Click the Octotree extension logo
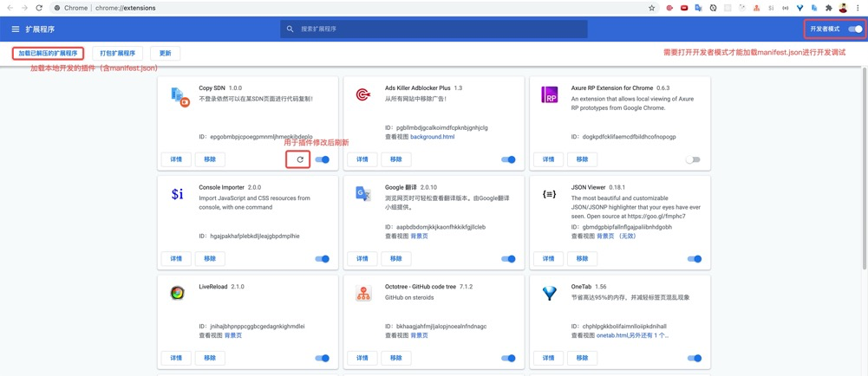Viewport: 868px width, 376px height. [363, 293]
